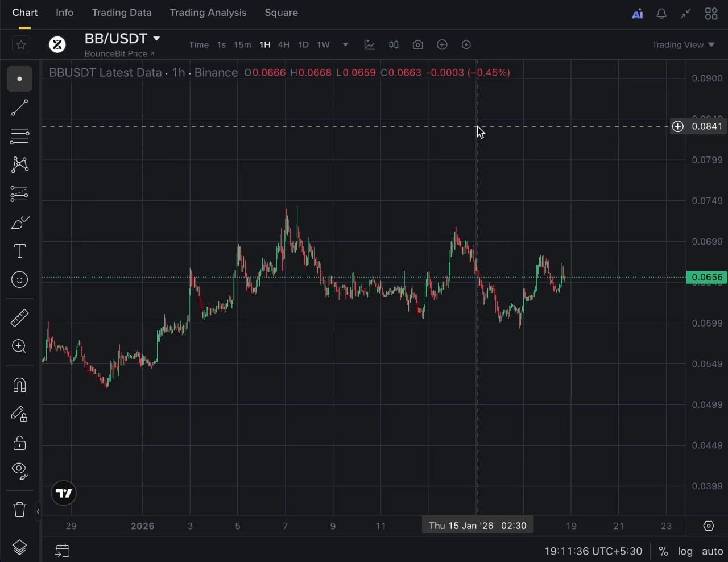Select the Zoom In tool
The height and width of the screenshot is (562, 728).
19,346
